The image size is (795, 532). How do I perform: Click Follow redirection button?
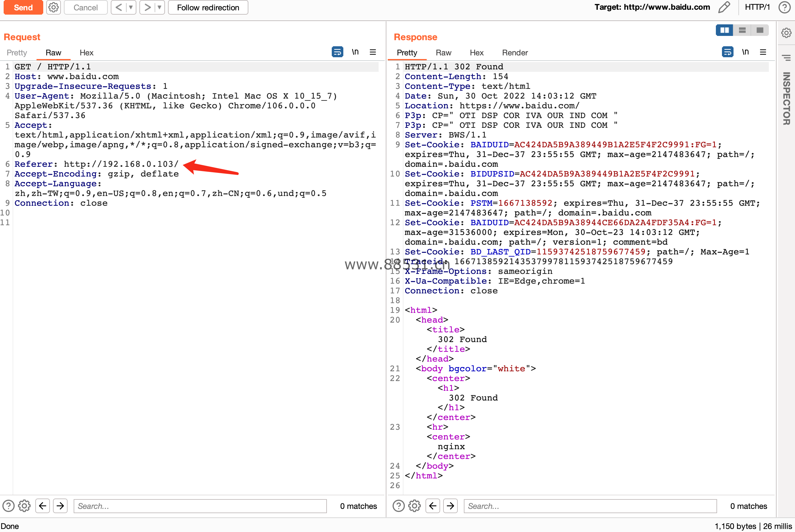tap(208, 8)
